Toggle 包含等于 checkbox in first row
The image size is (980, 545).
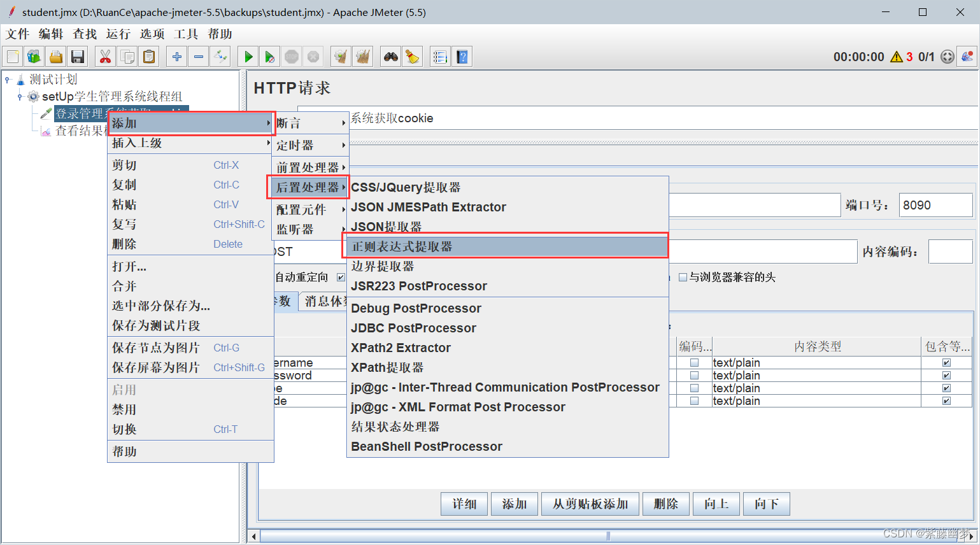click(946, 363)
